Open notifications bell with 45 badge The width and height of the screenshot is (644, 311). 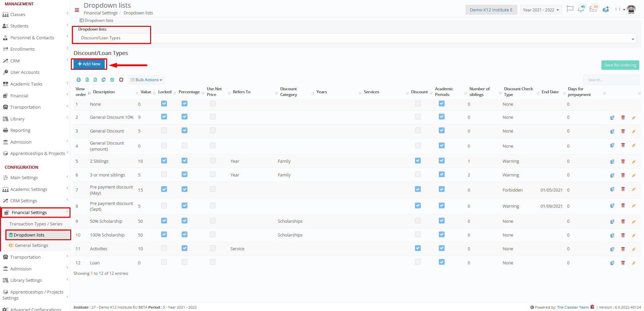click(x=581, y=9)
